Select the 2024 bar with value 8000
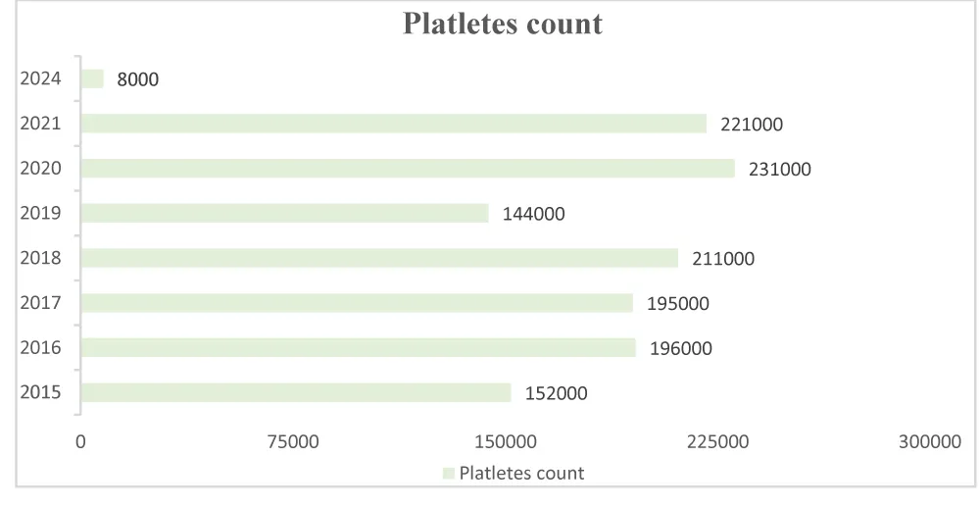980x508 pixels. tap(93, 78)
